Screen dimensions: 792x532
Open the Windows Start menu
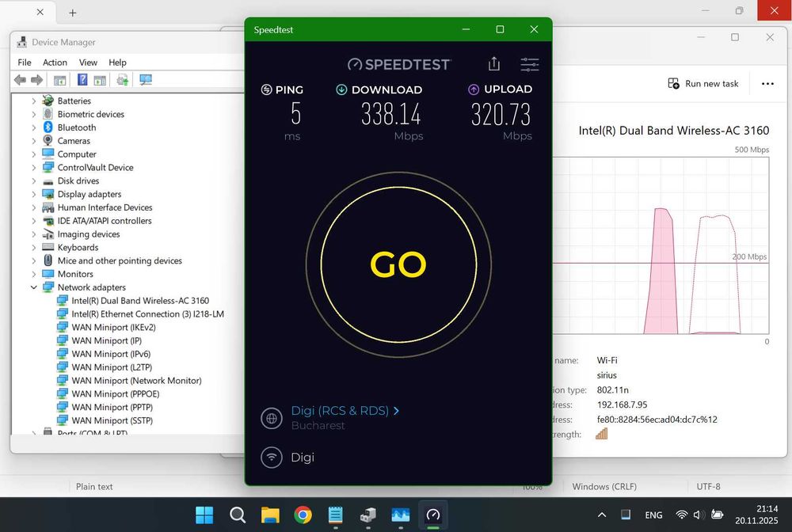coord(204,515)
